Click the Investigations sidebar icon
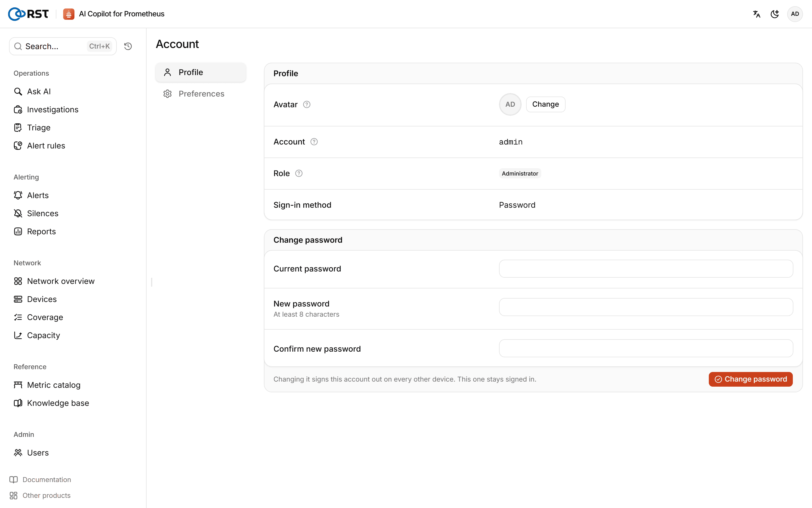Screen dimensions: 812x508 coord(18,110)
